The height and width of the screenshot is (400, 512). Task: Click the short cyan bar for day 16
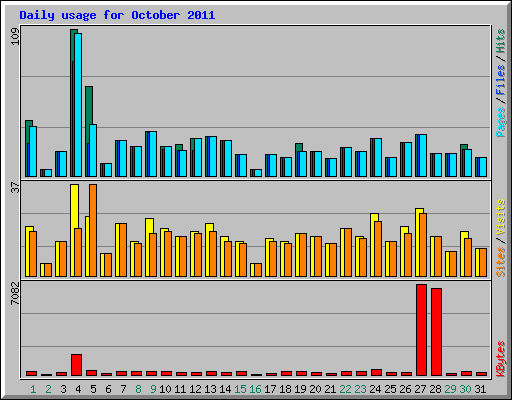click(x=258, y=173)
